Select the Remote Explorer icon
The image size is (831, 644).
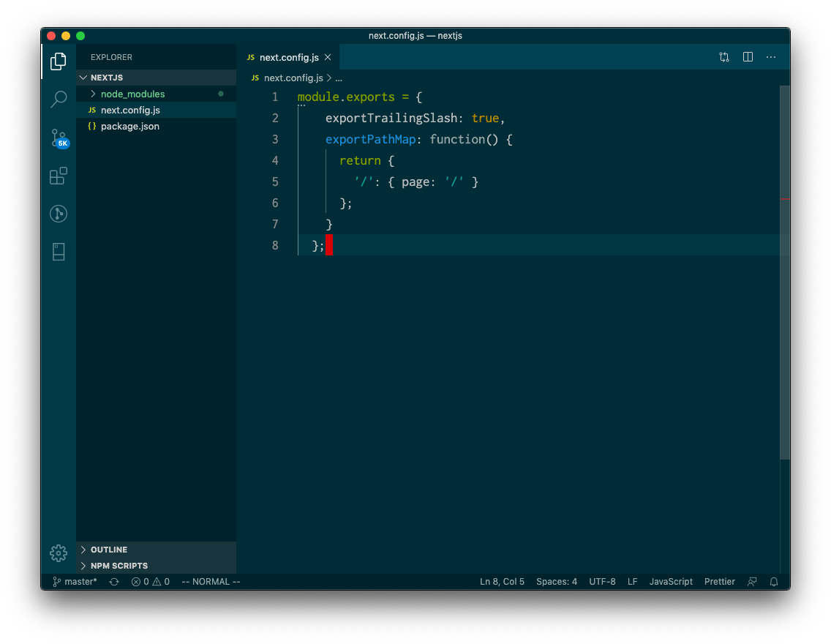[58, 252]
